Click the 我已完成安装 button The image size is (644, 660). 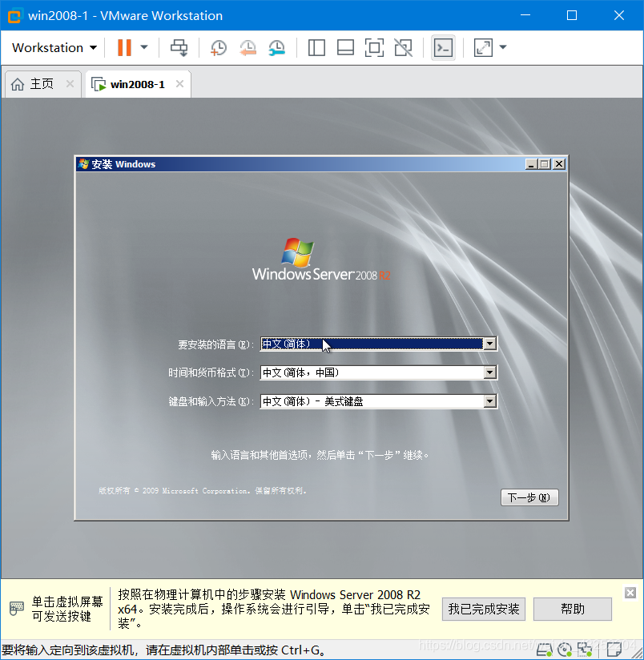point(484,609)
